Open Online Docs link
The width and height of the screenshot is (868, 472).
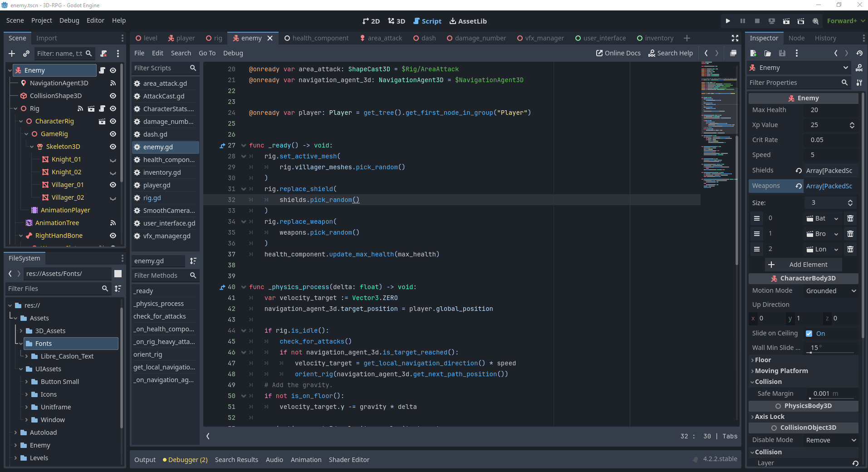point(618,53)
